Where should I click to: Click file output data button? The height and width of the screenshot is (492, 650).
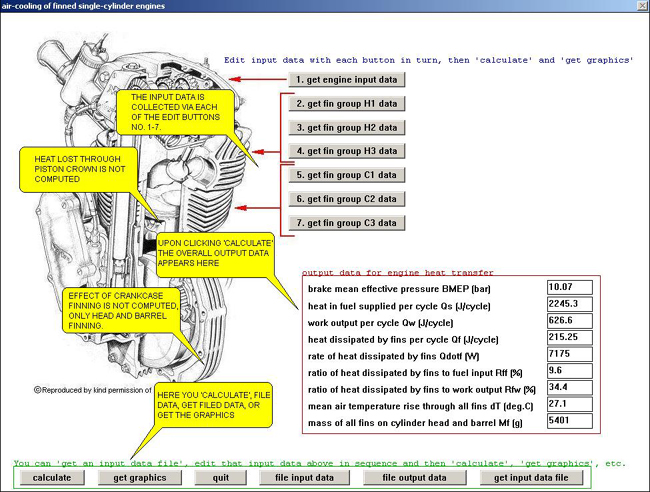coord(415,477)
